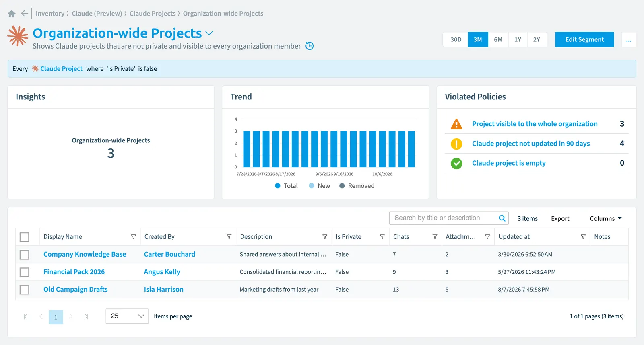Open Financial Pack 2026 project link
The height and width of the screenshot is (345, 644).
[74, 272]
